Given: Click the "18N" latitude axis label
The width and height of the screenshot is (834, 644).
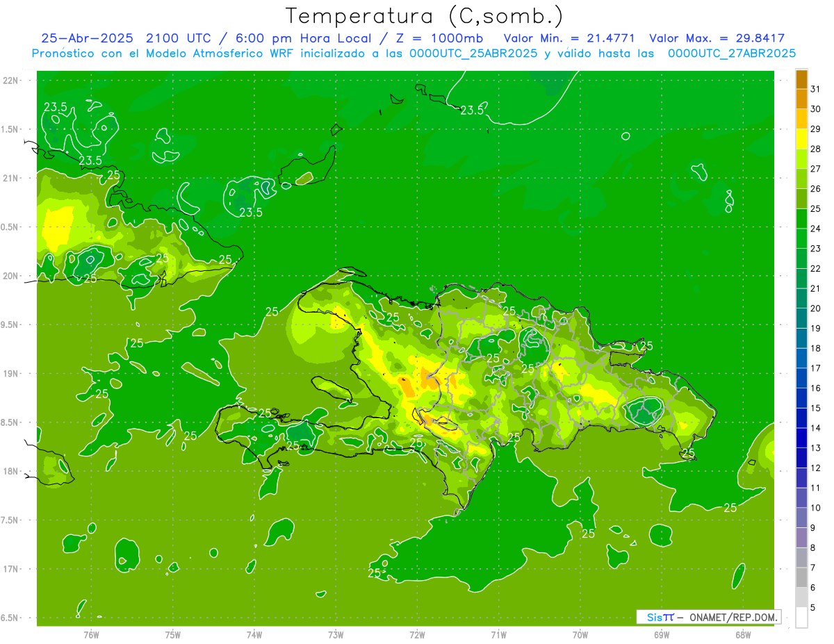Looking at the screenshot, I should click(10, 471).
